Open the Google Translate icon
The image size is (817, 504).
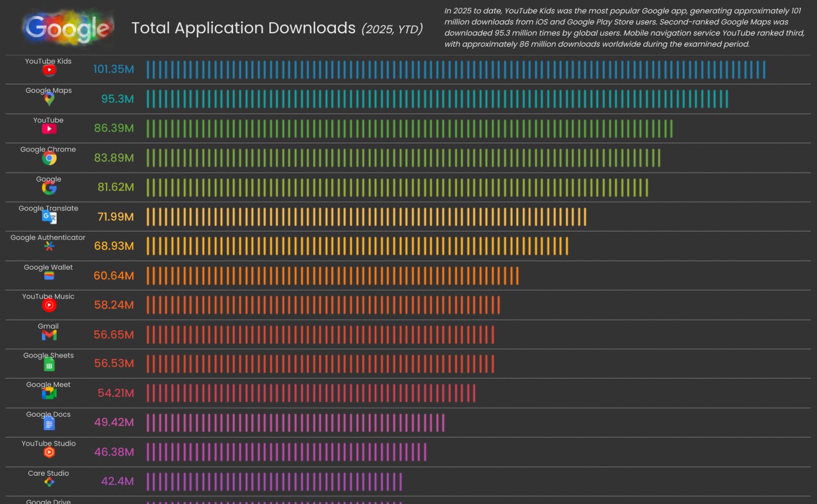[49, 217]
